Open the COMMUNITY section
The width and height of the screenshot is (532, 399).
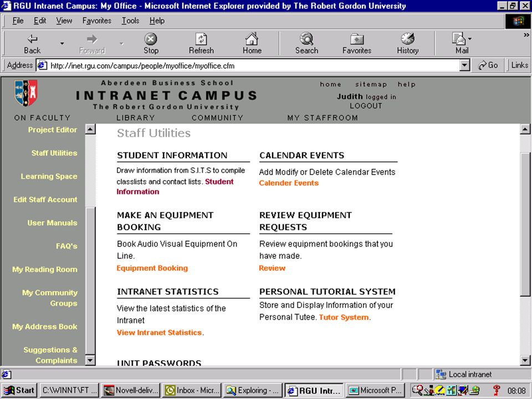(217, 117)
